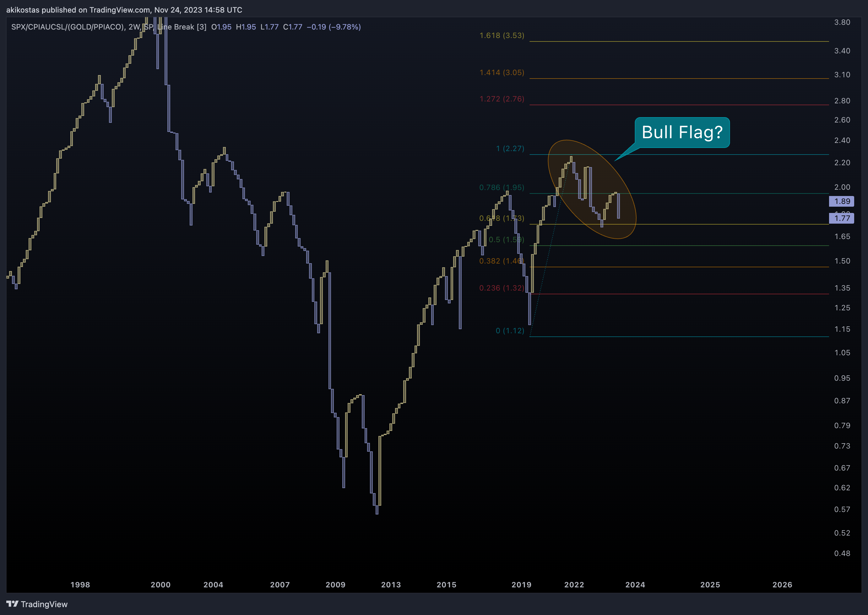This screenshot has height=615, width=868.
Task: Click the 0.786 (1.95) Fibonacci label
Action: point(502,188)
